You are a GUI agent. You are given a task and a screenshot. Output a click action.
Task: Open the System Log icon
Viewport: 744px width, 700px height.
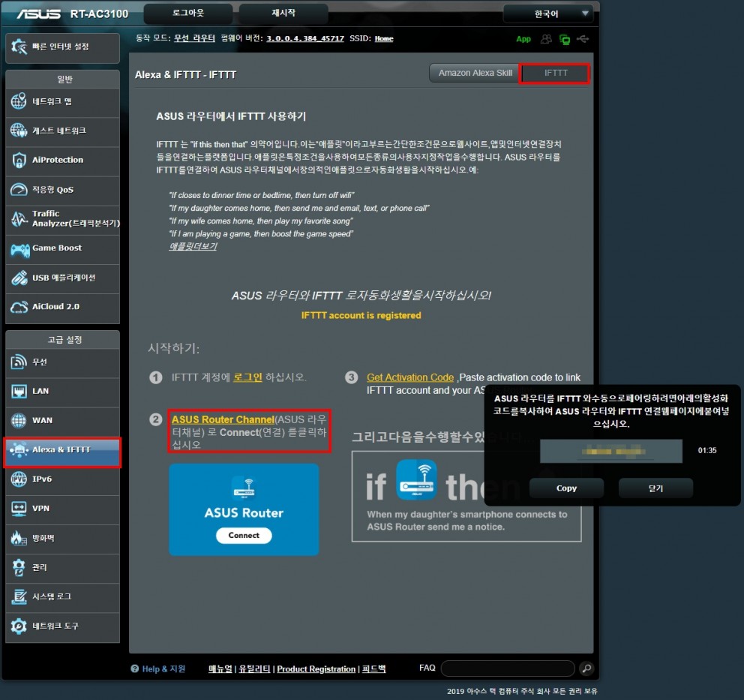pyautogui.click(x=19, y=596)
